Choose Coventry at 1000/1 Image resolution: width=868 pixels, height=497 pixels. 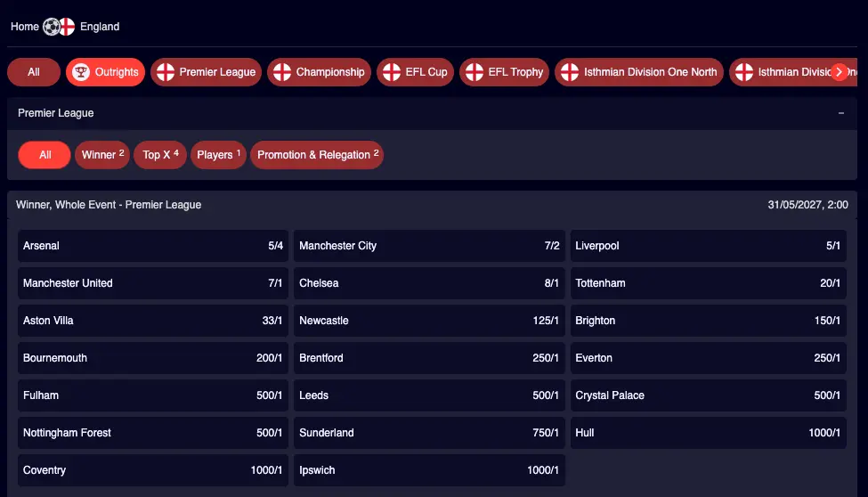pyautogui.click(x=153, y=470)
